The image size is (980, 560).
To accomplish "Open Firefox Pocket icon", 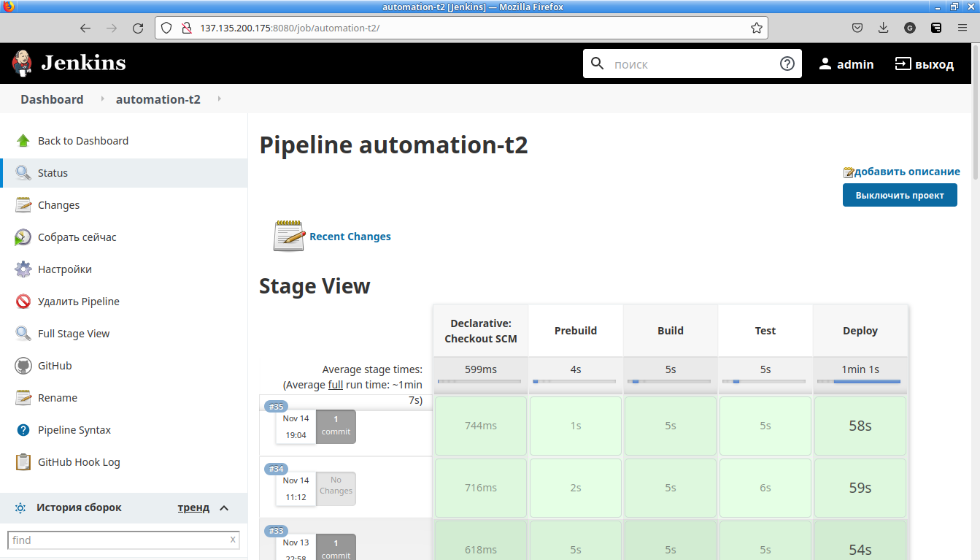I will pos(858,28).
